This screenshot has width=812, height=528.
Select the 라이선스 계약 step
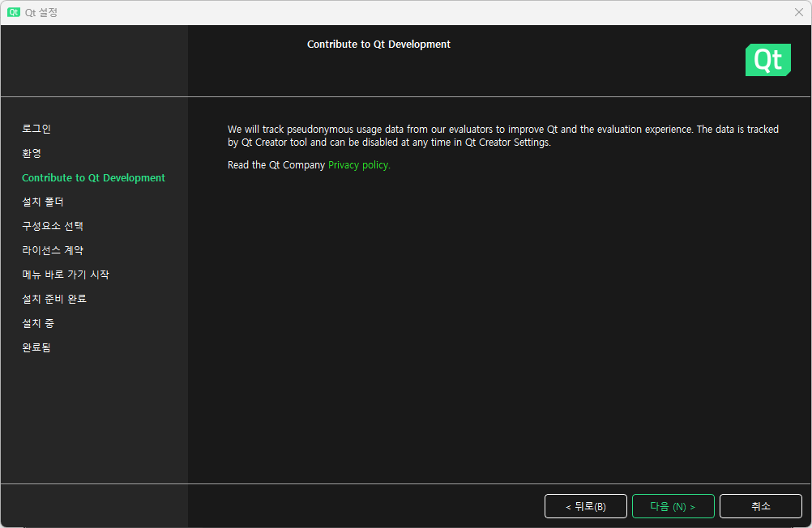pyautogui.click(x=53, y=250)
